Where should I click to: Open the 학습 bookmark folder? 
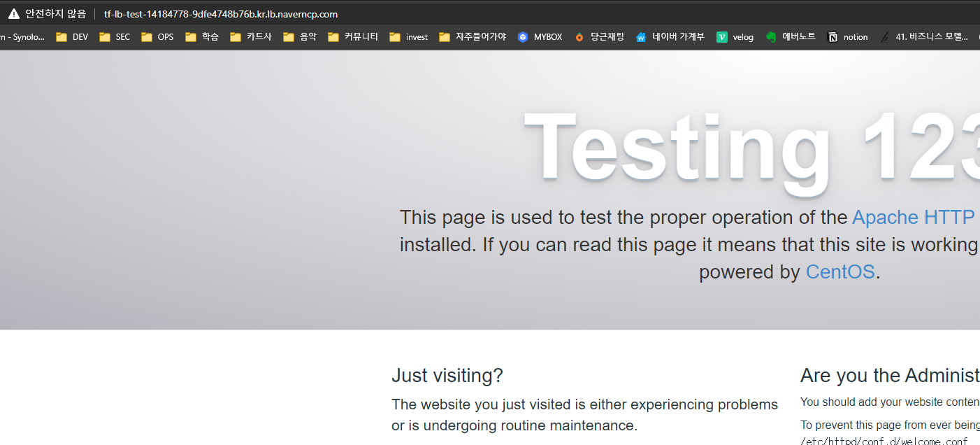coord(202,37)
